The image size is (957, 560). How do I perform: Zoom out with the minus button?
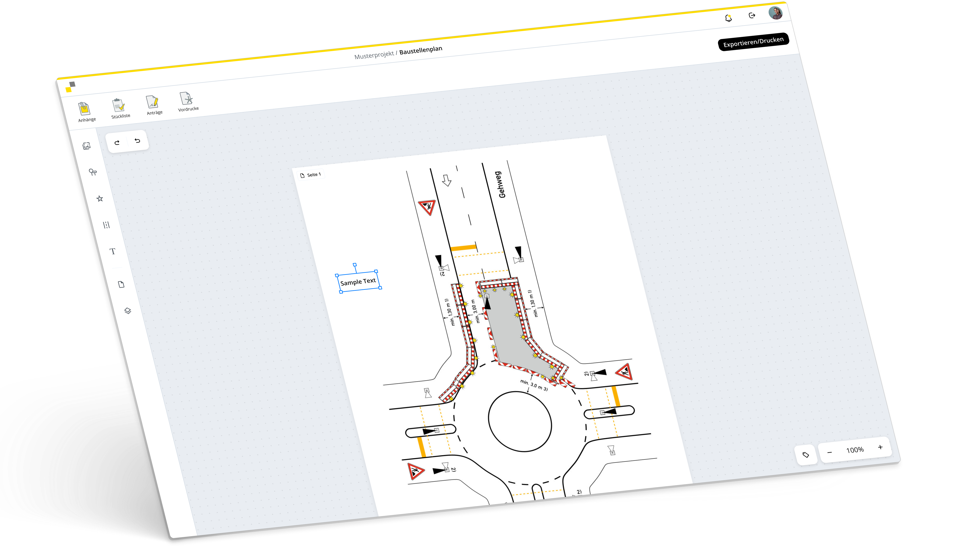(829, 452)
